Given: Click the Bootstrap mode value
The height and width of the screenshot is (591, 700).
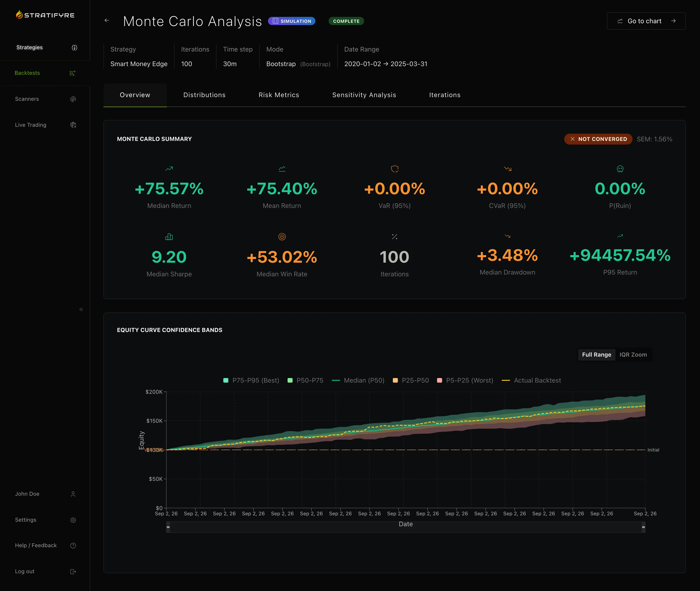Looking at the screenshot, I should [x=281, y=64].
